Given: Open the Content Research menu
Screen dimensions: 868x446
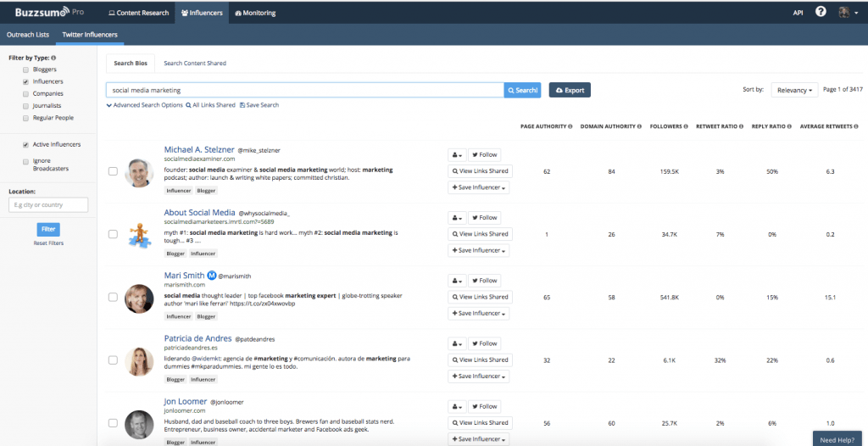Looking at the screenshot, I should [x=140, y=13].
